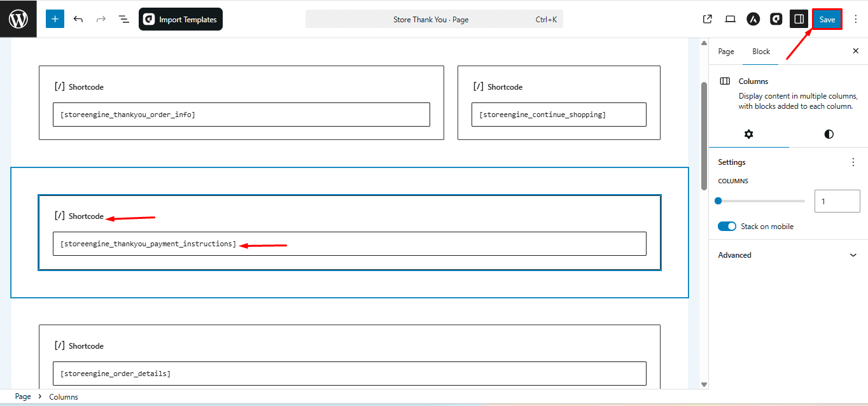868x406 pixels.
Task: Click the Redo icon
Action: tap(101, 18)
